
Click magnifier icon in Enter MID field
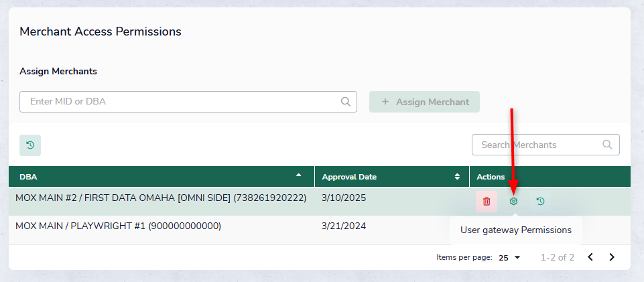click(x=346, y=102)
